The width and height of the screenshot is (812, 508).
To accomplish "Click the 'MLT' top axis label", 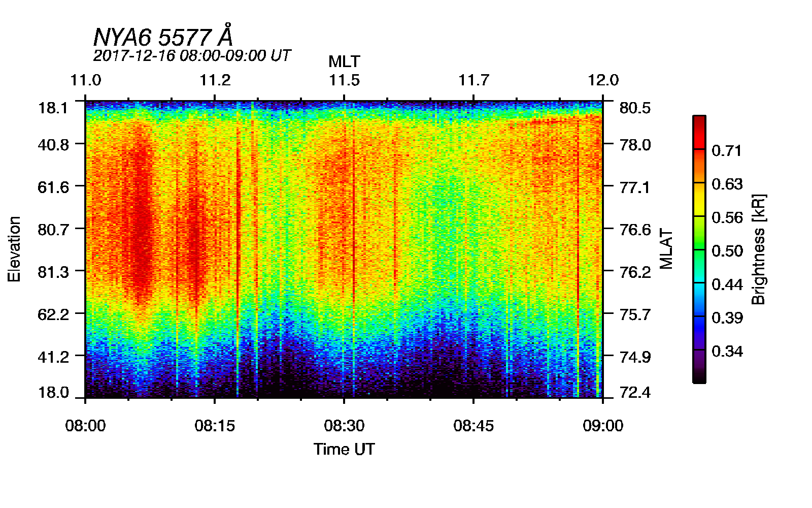I will pyautogui.click(x=344, y=62).
